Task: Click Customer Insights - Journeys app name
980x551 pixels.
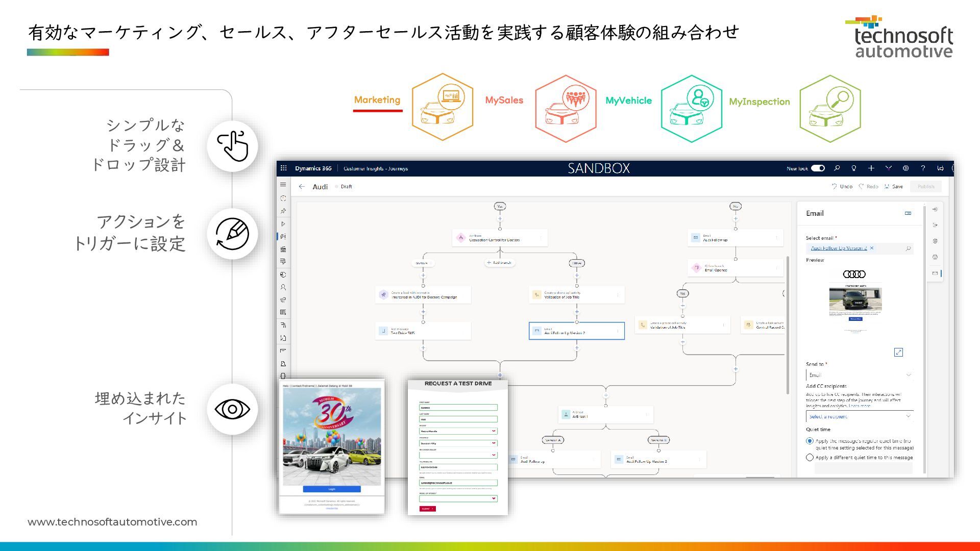Action: click(x=376, y=168)
